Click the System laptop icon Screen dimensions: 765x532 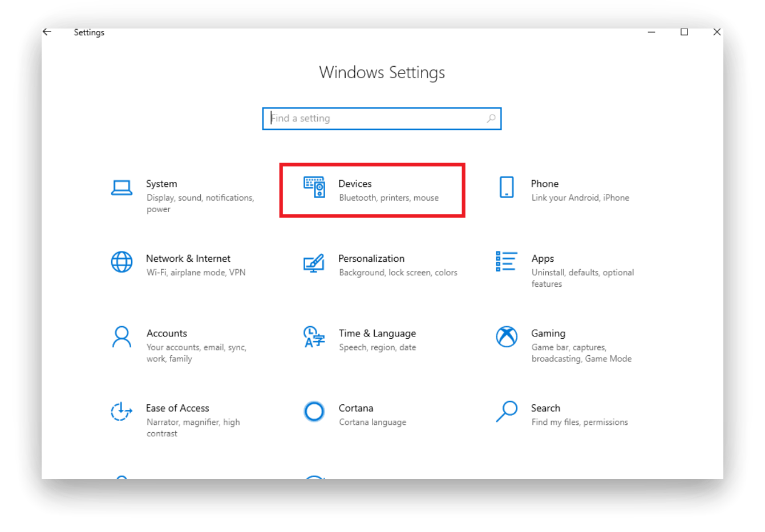click(x=122, y=188)
